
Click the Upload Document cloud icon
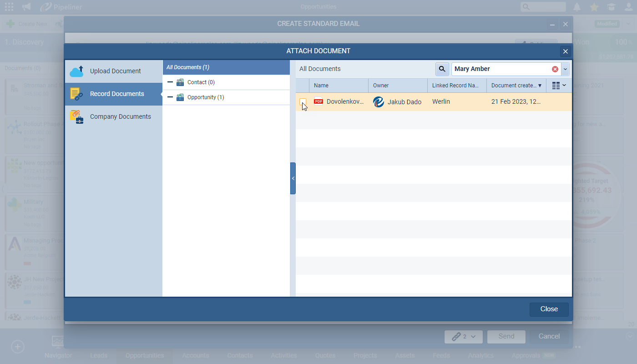76,71
